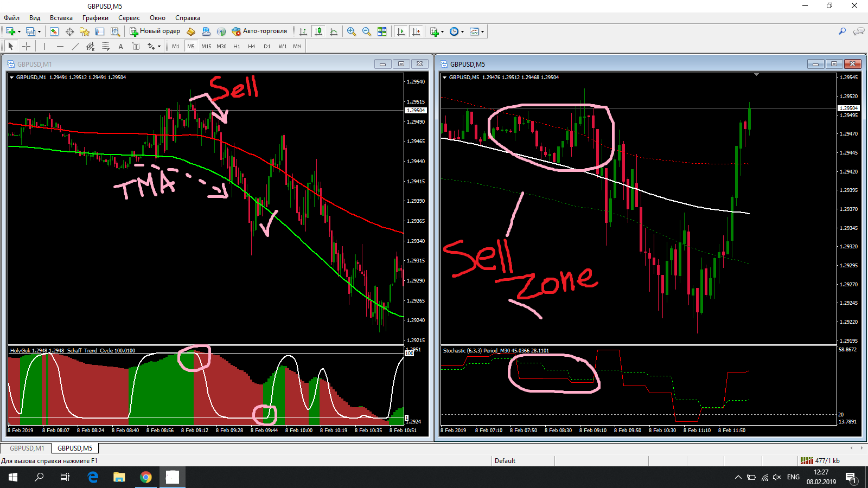Screen dimensions: 868x488
Task: Select the trendline drawing tool
Action: pyautogui.click(x=75, y=46)
